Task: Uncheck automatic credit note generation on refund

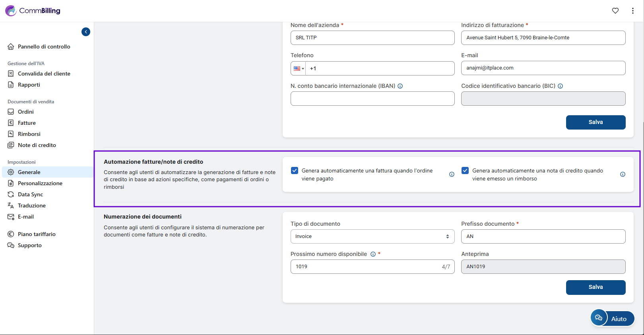Action: 465,170
